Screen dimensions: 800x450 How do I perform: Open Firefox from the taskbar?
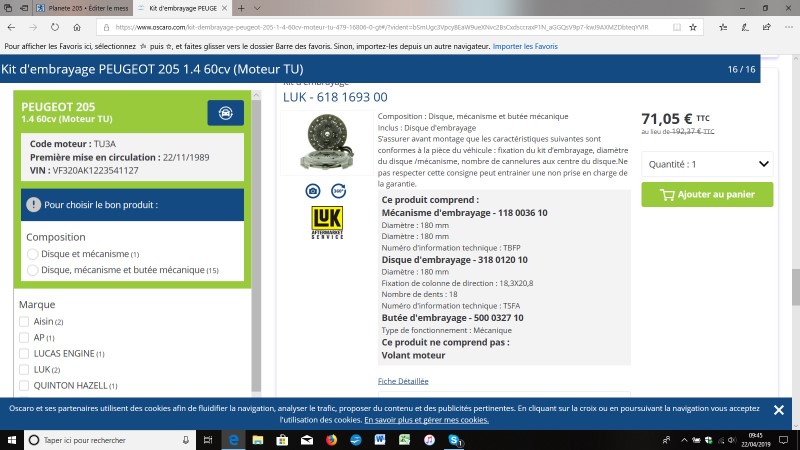(x=331, y=440)
